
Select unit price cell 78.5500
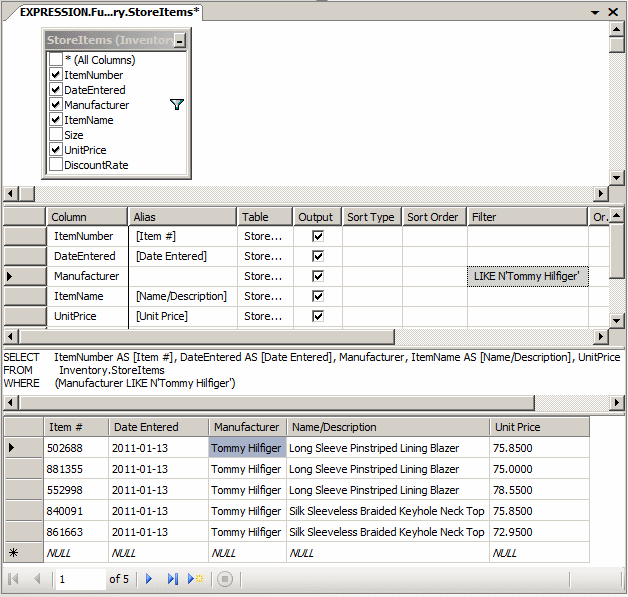539,490
